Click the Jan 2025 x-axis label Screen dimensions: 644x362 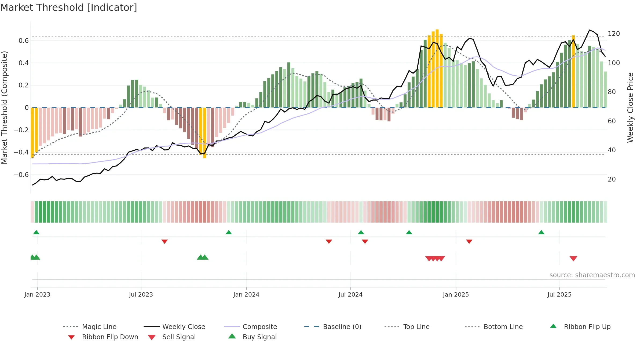pos(456,294)
